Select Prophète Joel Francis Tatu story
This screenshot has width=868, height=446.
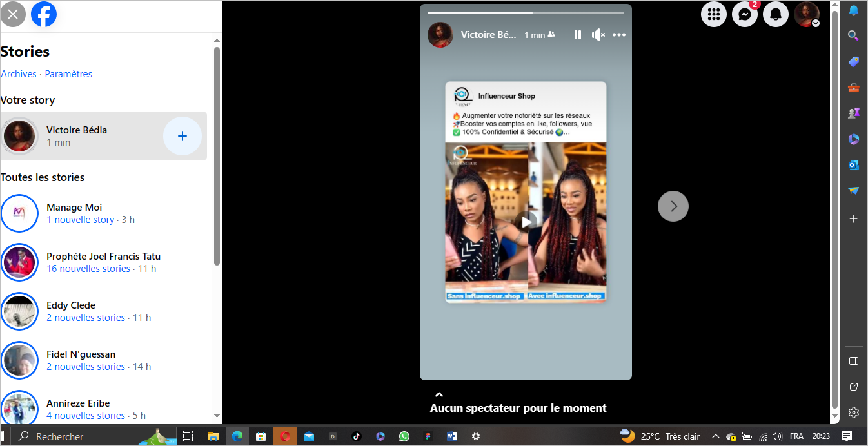103,262
